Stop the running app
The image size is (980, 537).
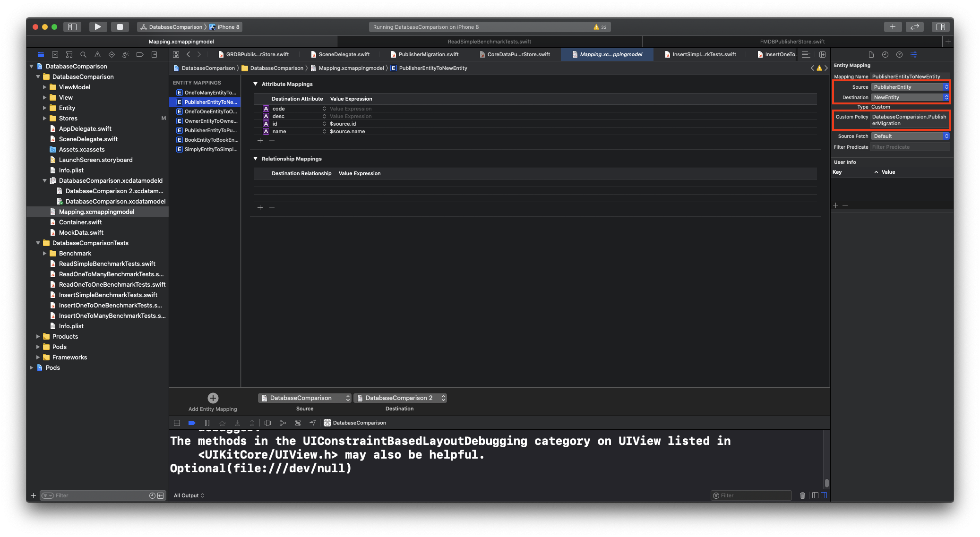pos(120,27)
